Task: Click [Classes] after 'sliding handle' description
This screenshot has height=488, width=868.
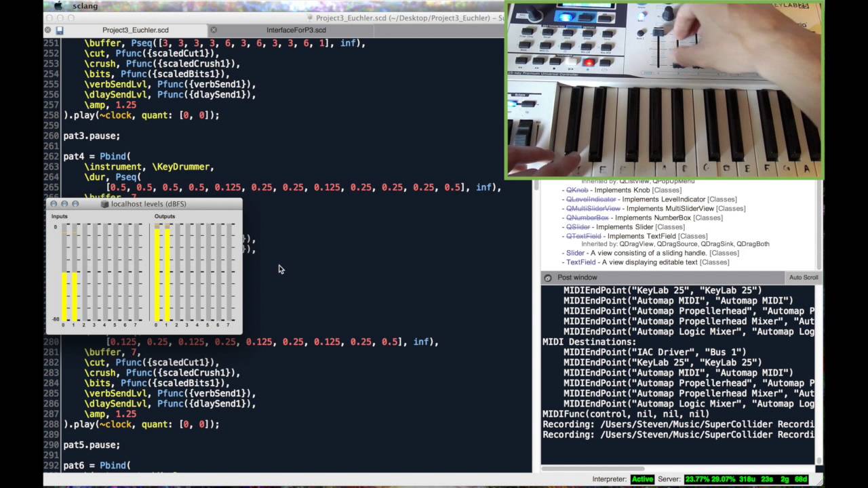Action: (724, 253)
